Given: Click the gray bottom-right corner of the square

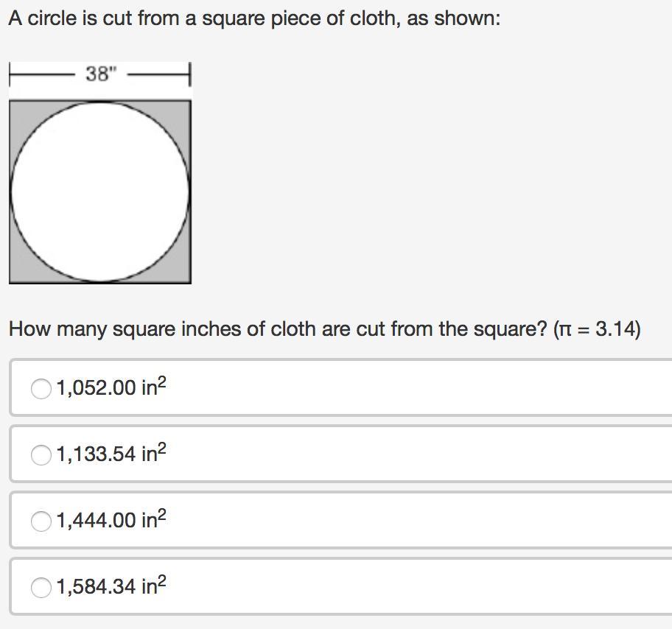Looking at the screenshot, I should pyautogui.click(x=182, y=273).
